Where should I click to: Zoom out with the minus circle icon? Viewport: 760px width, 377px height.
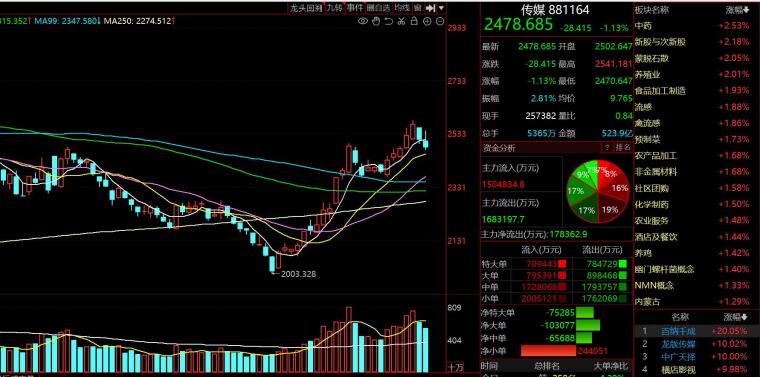440,21
